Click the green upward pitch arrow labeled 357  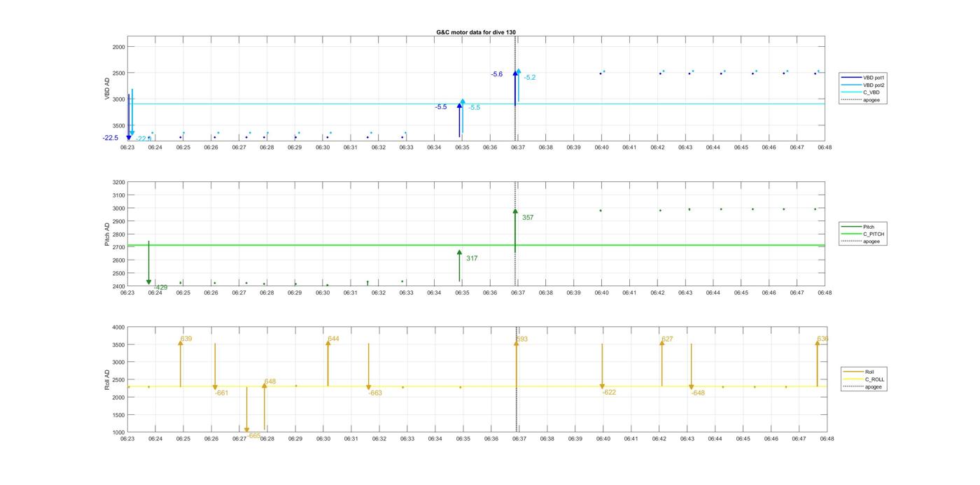coord(515,230)
